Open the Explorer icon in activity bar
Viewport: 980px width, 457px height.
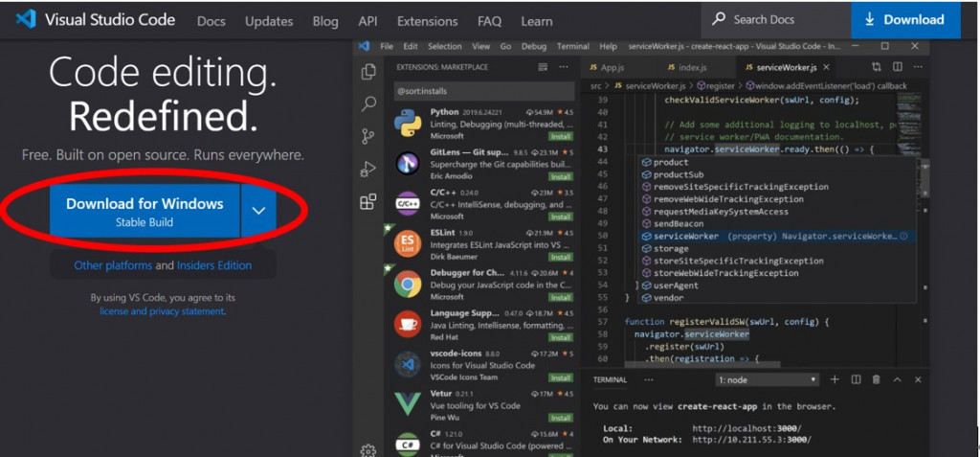368,72
